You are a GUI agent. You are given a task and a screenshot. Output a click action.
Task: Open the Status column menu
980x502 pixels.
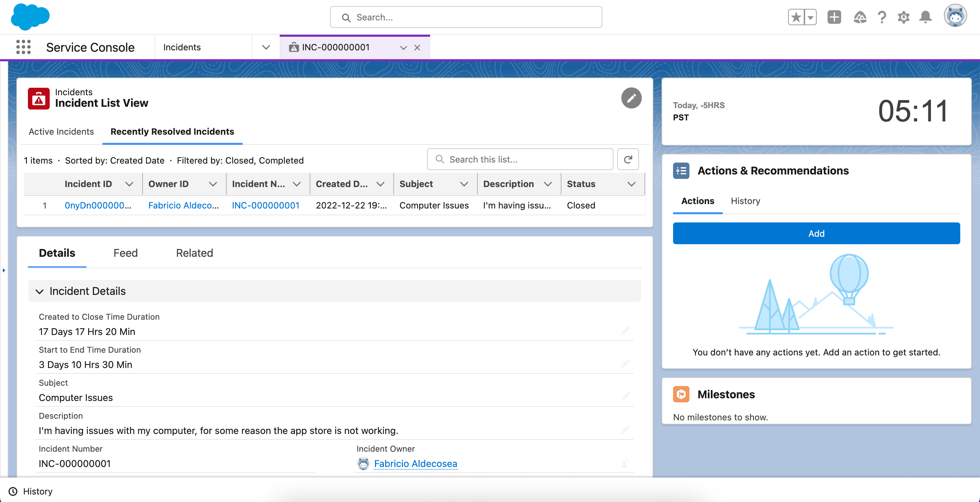point(632,184)
